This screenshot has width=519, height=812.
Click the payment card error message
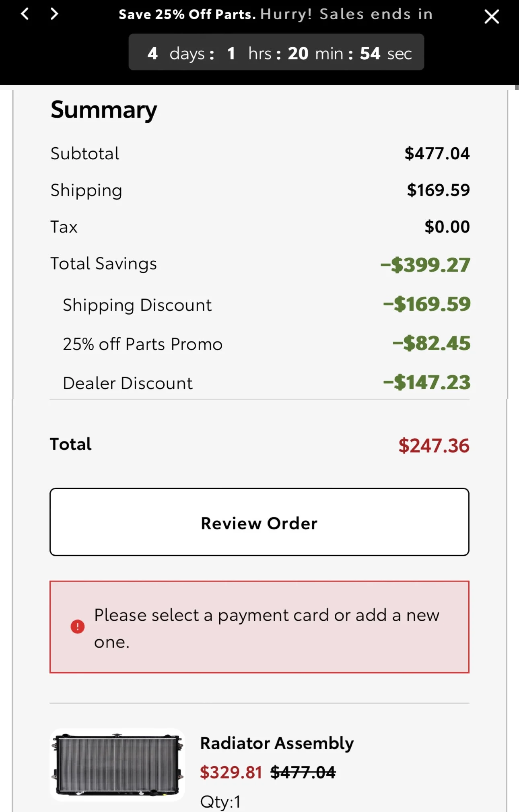(x=266, y=628)
